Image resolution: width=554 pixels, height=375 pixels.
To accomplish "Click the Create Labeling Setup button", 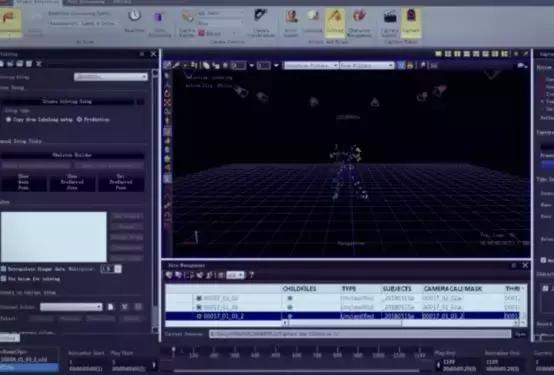I will [x=67, y=101].
